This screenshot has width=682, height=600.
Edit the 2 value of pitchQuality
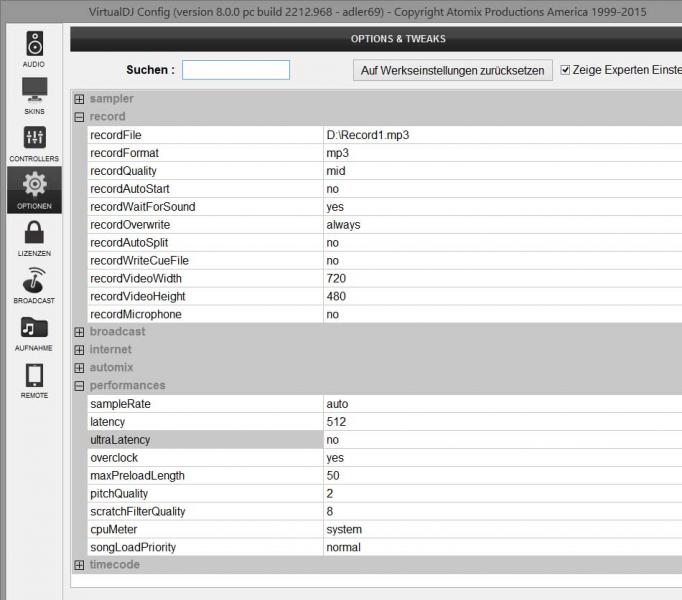(330, 493)
